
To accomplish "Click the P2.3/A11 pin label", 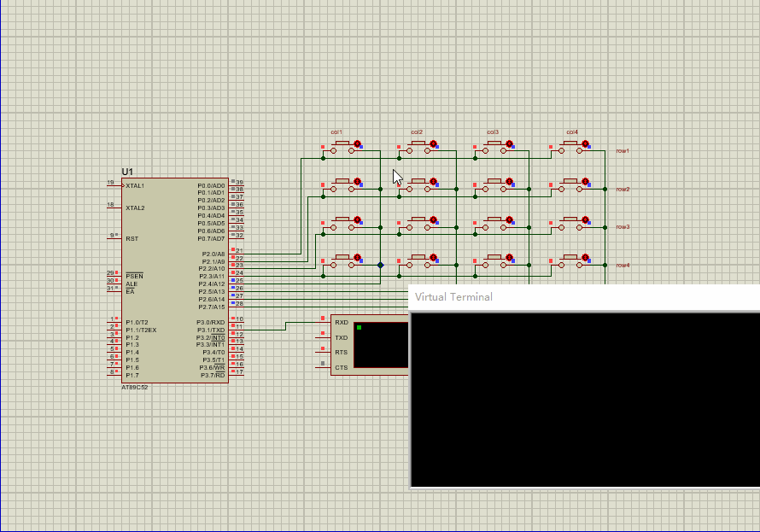I will pyautogui.click(x=212, y=276).
